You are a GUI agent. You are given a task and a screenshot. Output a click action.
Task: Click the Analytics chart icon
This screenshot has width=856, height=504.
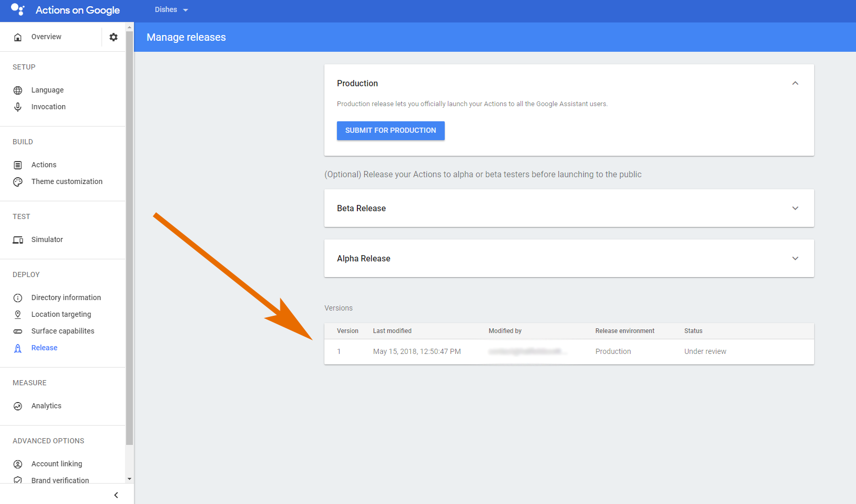[x=18, y=406]
